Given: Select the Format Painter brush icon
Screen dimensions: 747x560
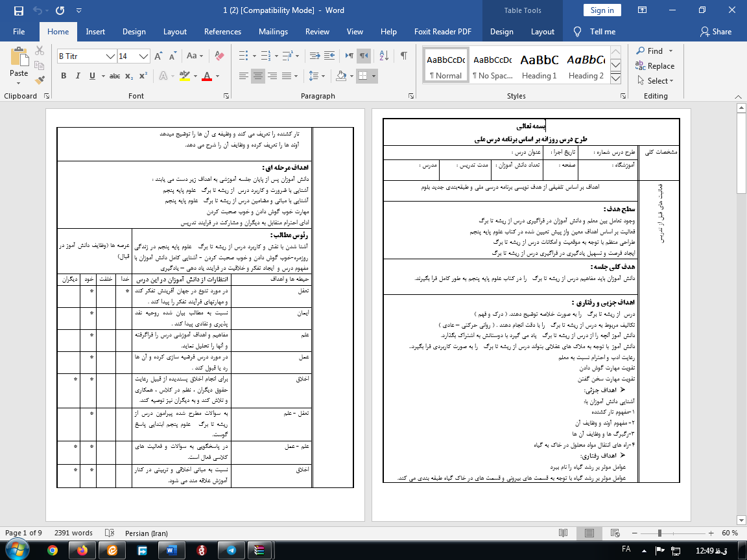Looking at the screenshot, I should (40, 80).
